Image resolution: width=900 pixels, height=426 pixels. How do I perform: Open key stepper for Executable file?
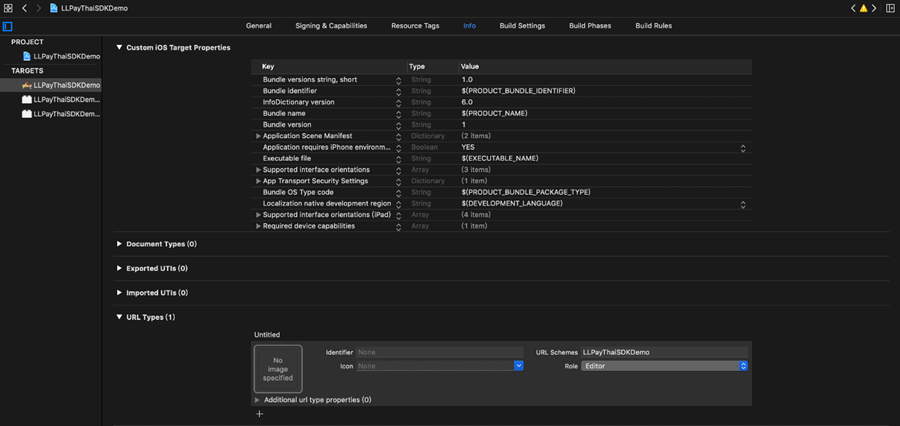tap(398, 158)
